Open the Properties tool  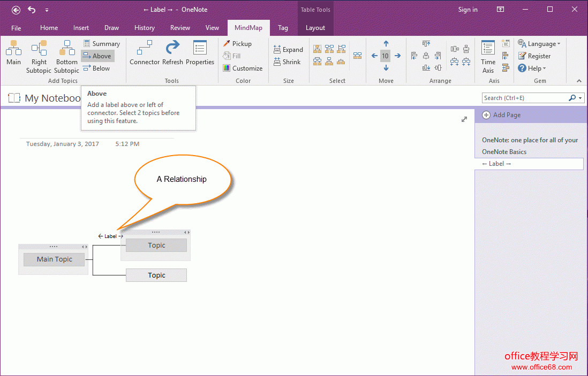[x=200, y=53]
